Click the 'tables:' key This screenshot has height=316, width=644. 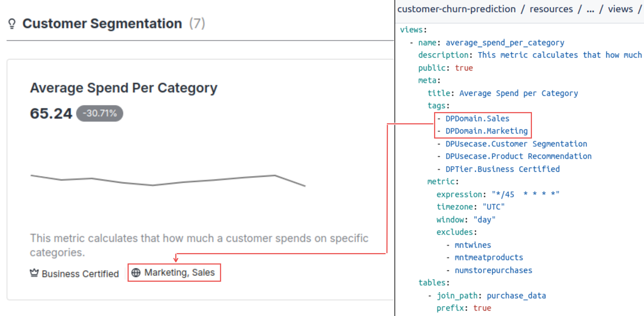coord(434,283)
